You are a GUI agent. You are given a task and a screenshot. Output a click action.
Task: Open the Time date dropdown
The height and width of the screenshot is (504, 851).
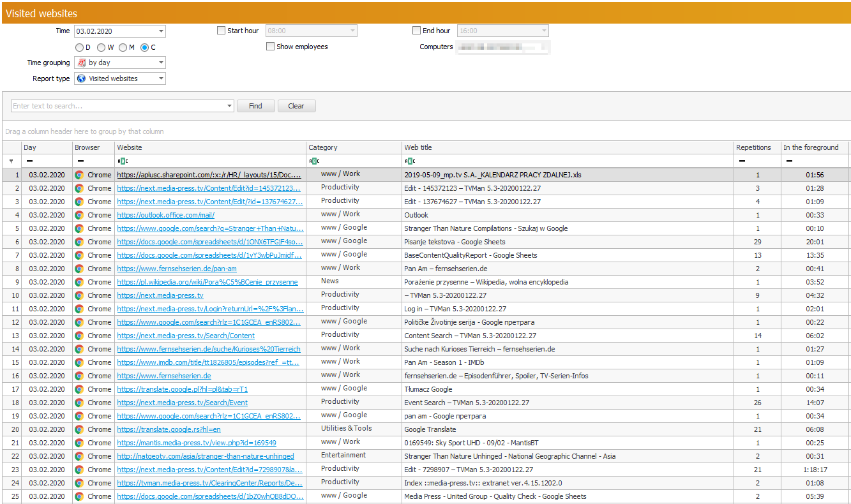coord(161,31)
